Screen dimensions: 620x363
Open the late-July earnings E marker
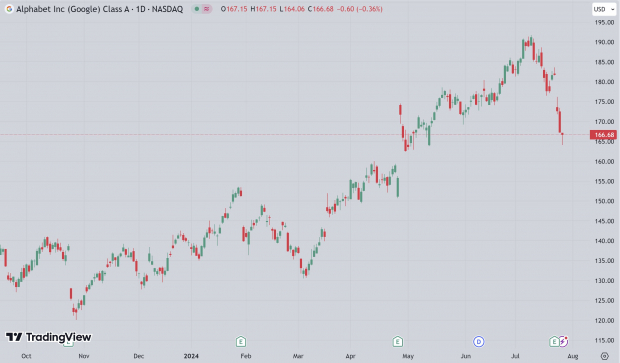554,341
